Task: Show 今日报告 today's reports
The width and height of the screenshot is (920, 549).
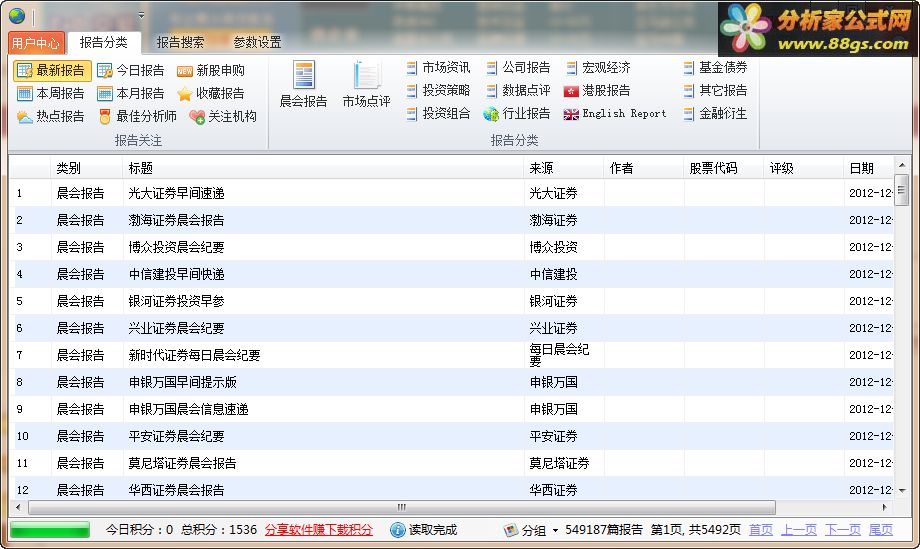Action: (x=131, y=70)
